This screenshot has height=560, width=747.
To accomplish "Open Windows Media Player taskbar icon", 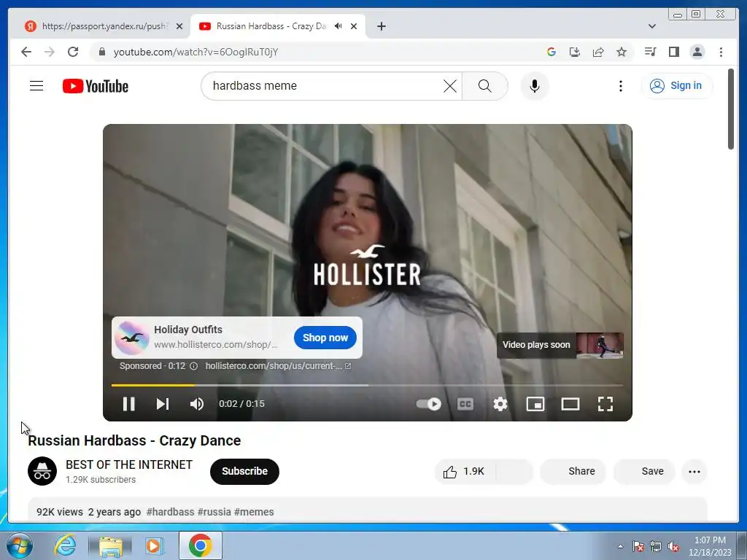I will tap(155, 545).
